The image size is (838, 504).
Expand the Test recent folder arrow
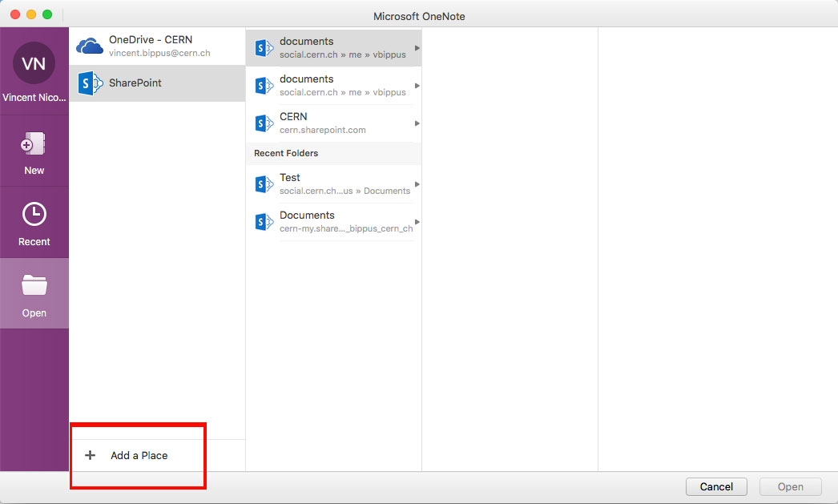417,184
